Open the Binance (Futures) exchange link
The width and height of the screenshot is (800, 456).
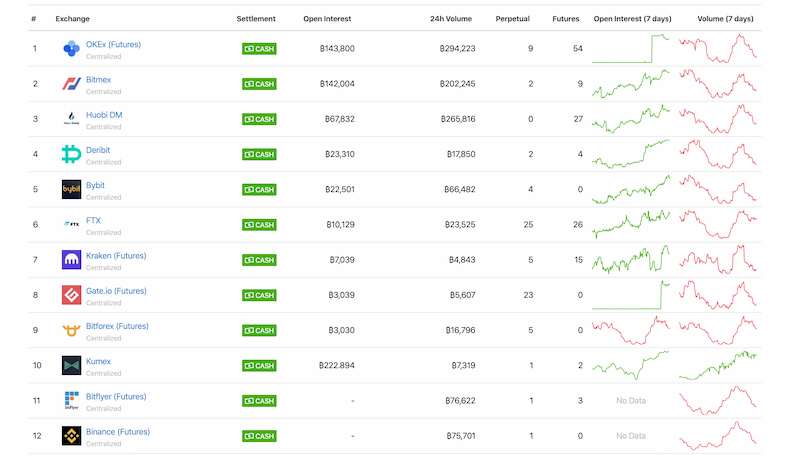tap(118, 432)
